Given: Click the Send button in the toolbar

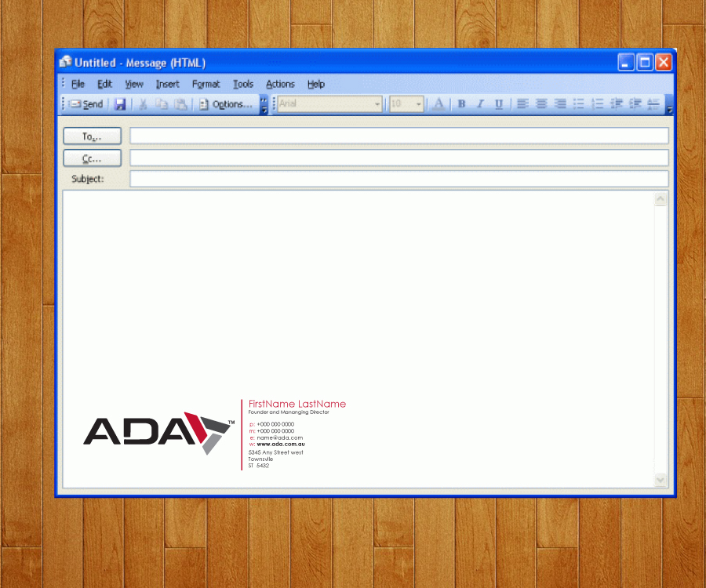Looking at the screenshot, I should pos(86,104).
